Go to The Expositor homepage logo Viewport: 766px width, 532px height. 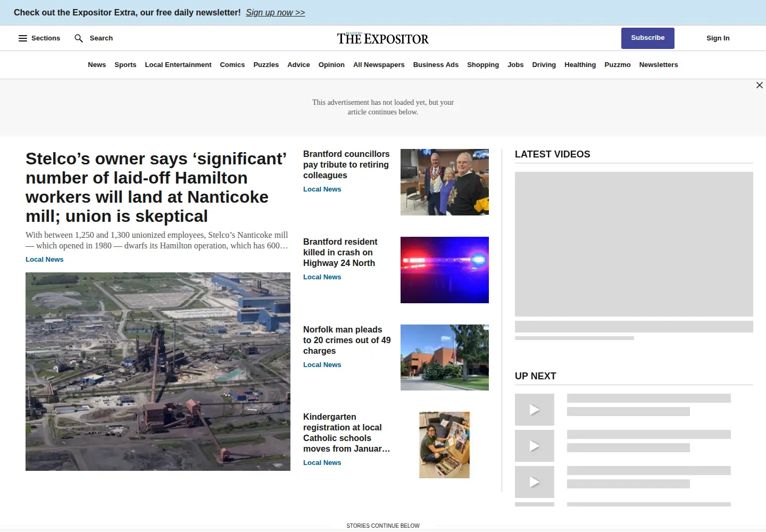(383, 38)
